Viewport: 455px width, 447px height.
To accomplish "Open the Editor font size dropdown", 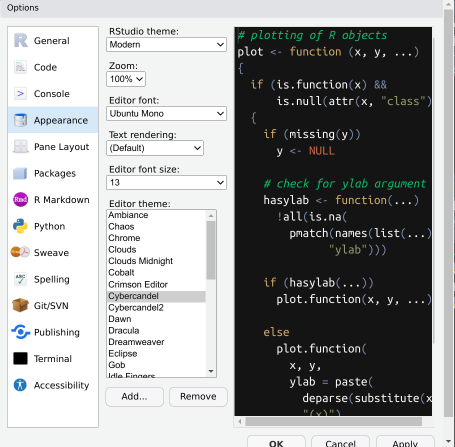I will [x=166, y=183].
